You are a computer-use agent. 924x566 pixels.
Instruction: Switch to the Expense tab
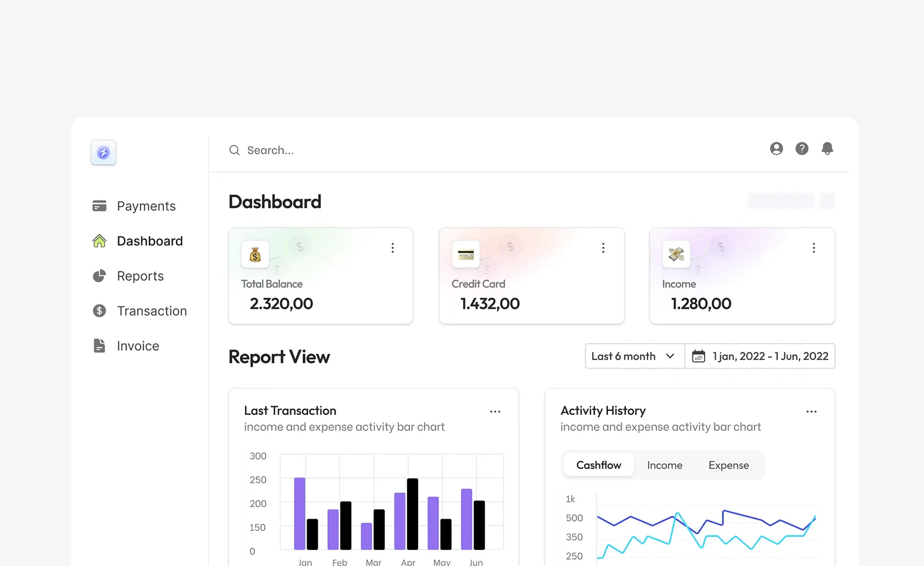(x=729, y=465)
